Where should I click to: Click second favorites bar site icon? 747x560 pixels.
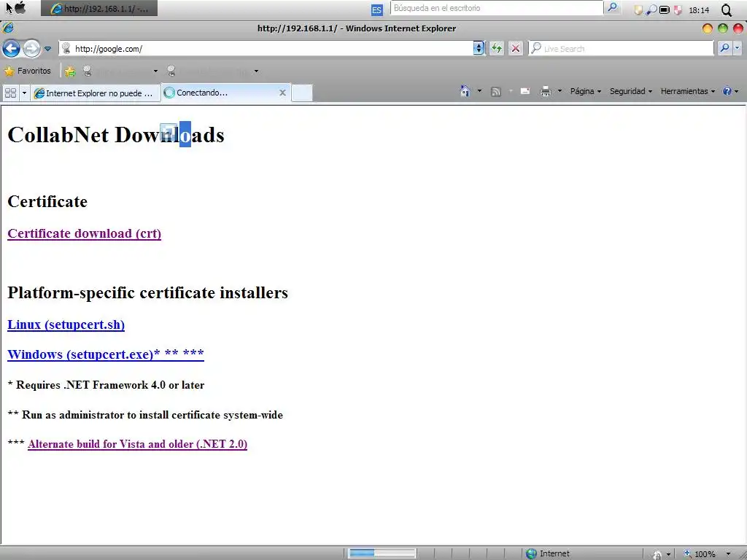tap(171, 71)
